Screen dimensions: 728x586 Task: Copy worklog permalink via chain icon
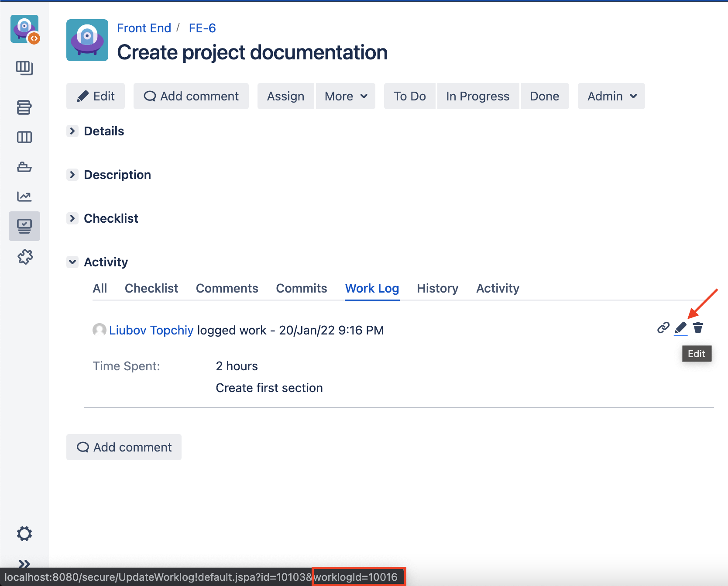tap(663, 328)
